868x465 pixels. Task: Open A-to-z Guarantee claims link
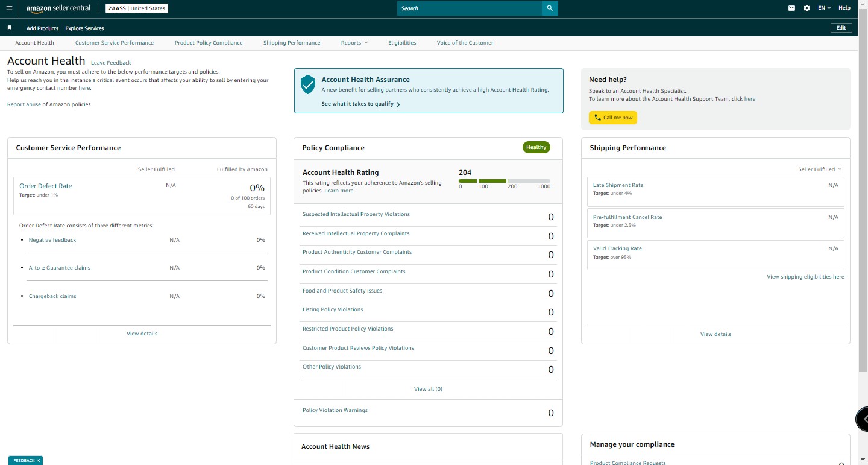[60, 268]
